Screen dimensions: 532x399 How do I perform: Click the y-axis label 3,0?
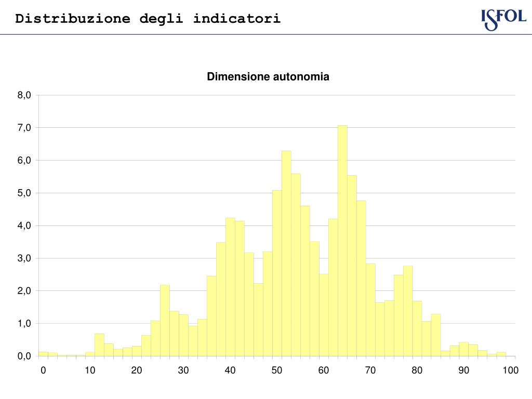click(24, 258)
